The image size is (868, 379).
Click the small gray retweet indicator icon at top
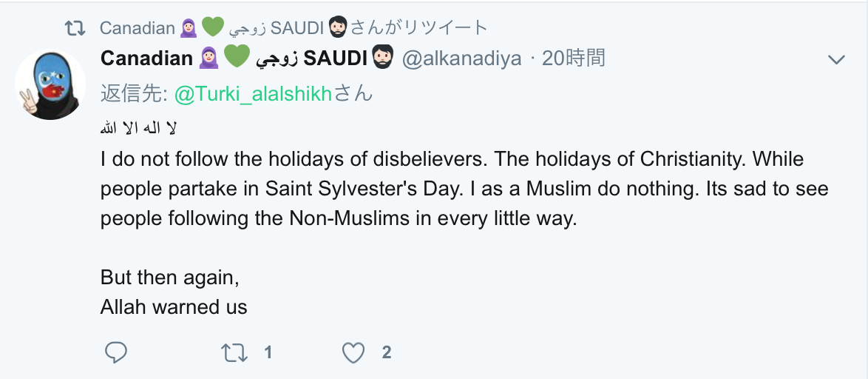pyautogui.click(x=75, y=28)
